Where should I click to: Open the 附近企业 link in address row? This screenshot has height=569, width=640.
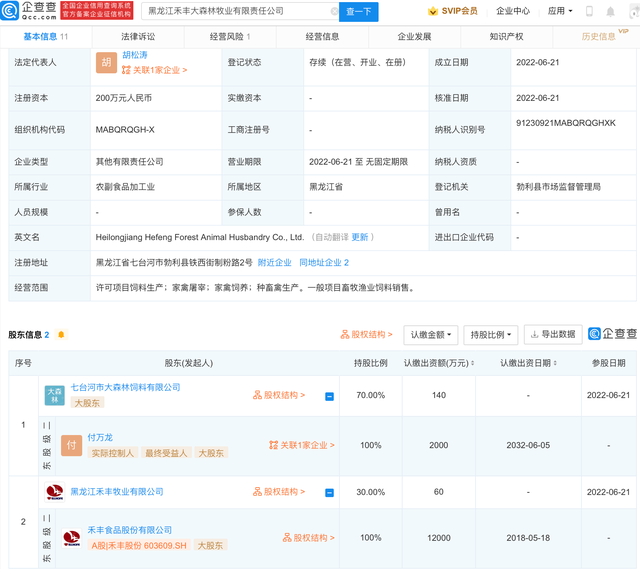[x=274, y=263]
